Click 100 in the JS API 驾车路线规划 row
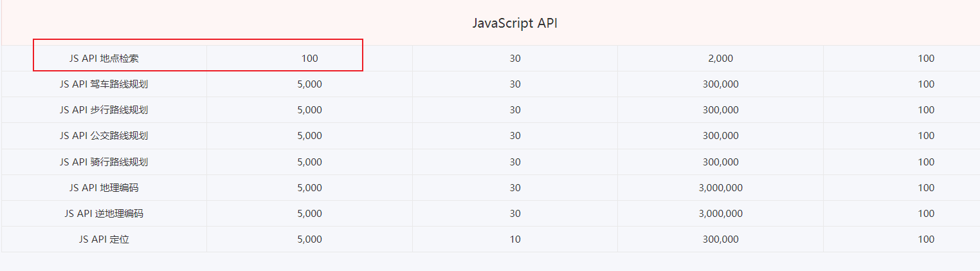Screen dimensions: 980x271 coord(926,84)
